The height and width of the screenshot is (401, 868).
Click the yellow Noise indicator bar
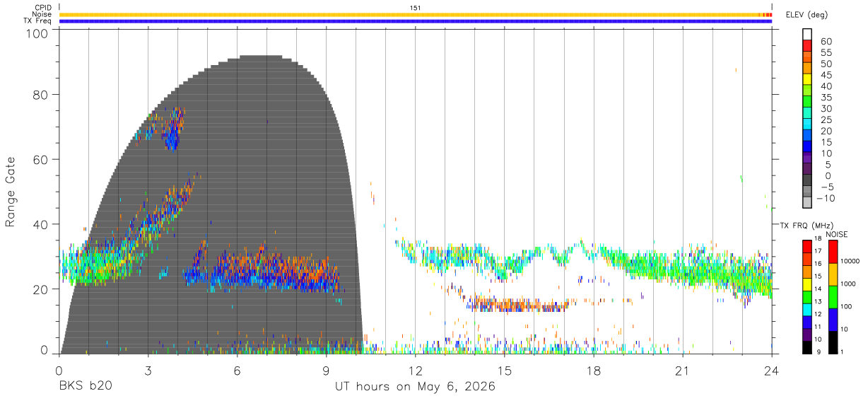click(416, 14)
